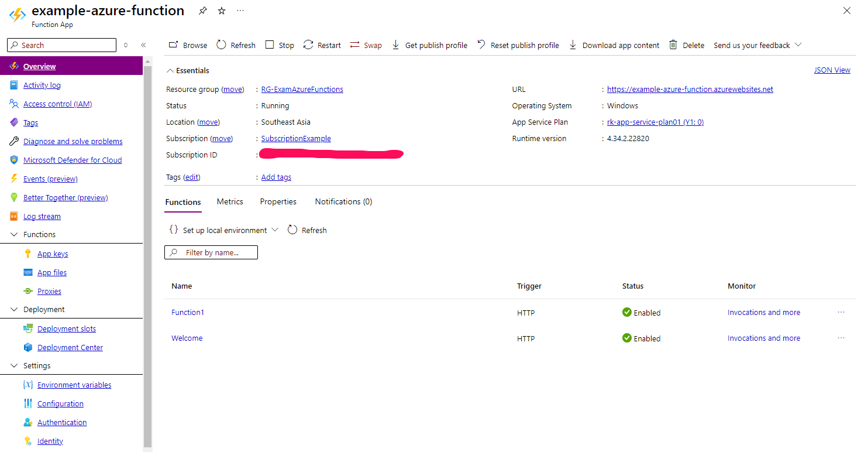Collapse the Deployment sidebar section
The image size is (868, 452).
tap(15, 309)
